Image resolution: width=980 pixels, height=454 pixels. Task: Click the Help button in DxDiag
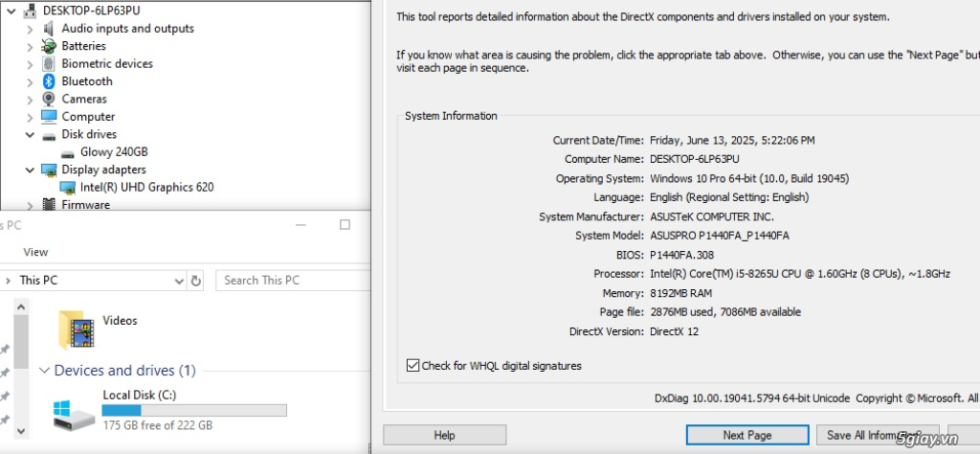(x=444, y=435)
